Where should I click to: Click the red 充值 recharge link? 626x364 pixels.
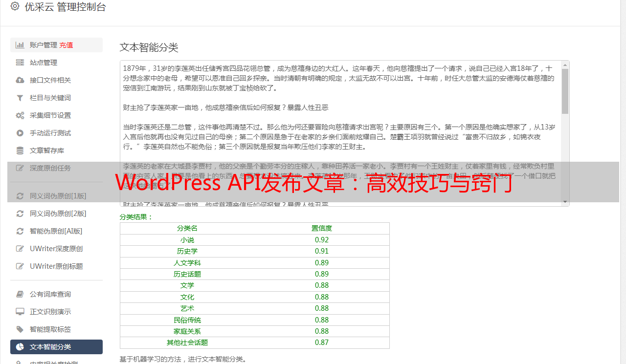pyautogui.click(x=67, y=45)
